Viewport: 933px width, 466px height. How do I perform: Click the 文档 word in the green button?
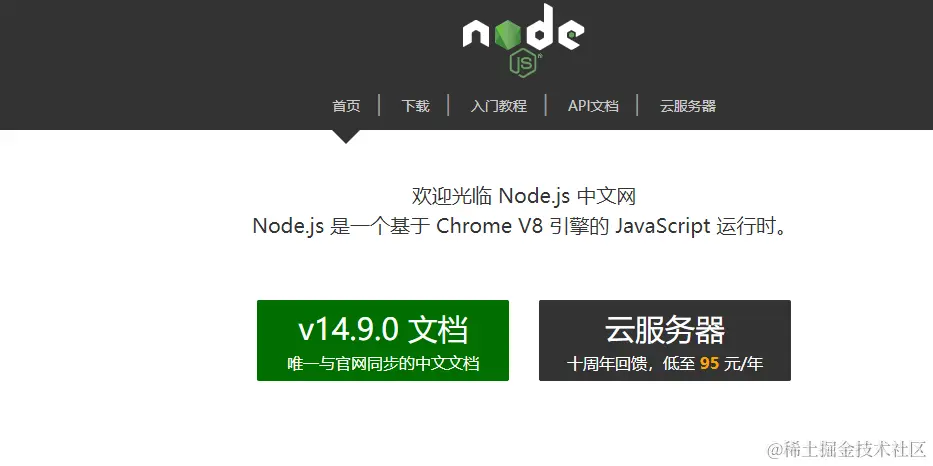438,330
